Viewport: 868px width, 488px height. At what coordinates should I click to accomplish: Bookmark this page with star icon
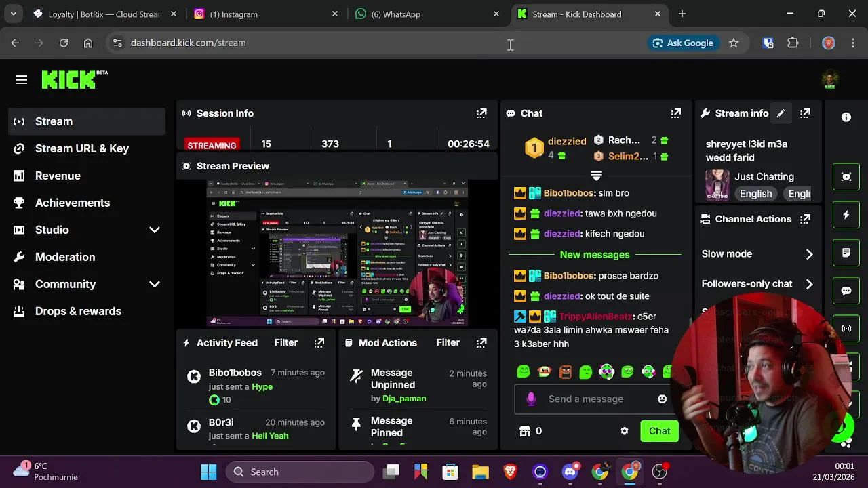click(734, 43)
